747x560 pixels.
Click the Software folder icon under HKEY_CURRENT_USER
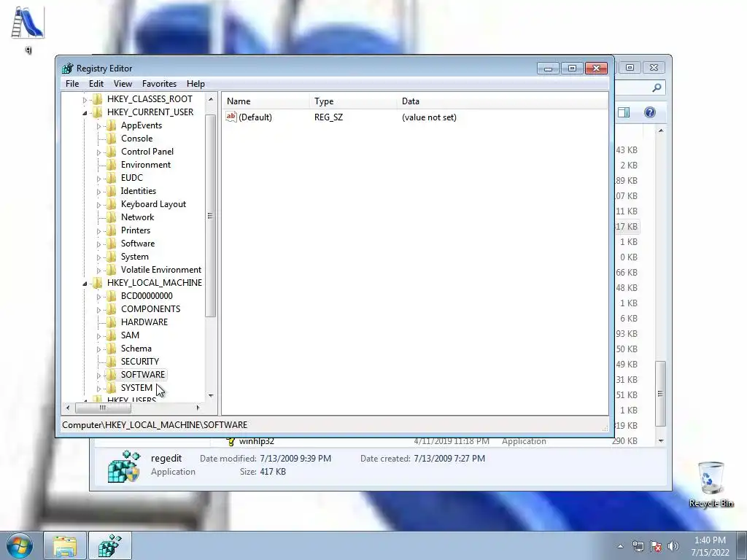(111, 243)
